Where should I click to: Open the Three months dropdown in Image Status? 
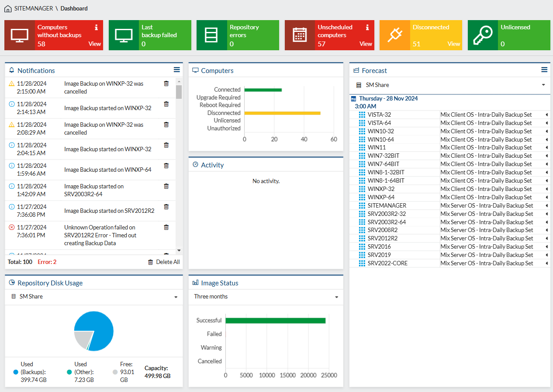coord(266,297)
